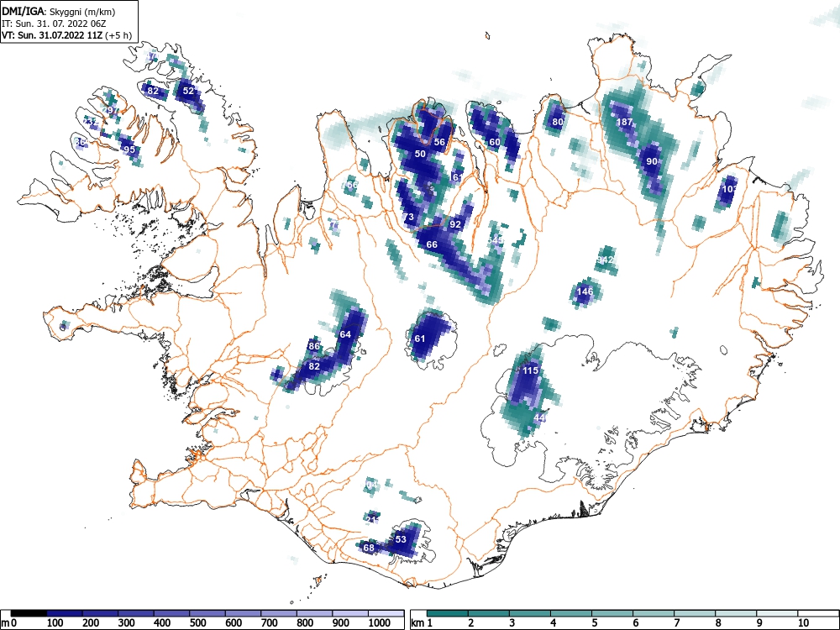Click the visibility value 53 near the south coast
Image resolution: width=840 pixels, height=630 pixels.
401,539
